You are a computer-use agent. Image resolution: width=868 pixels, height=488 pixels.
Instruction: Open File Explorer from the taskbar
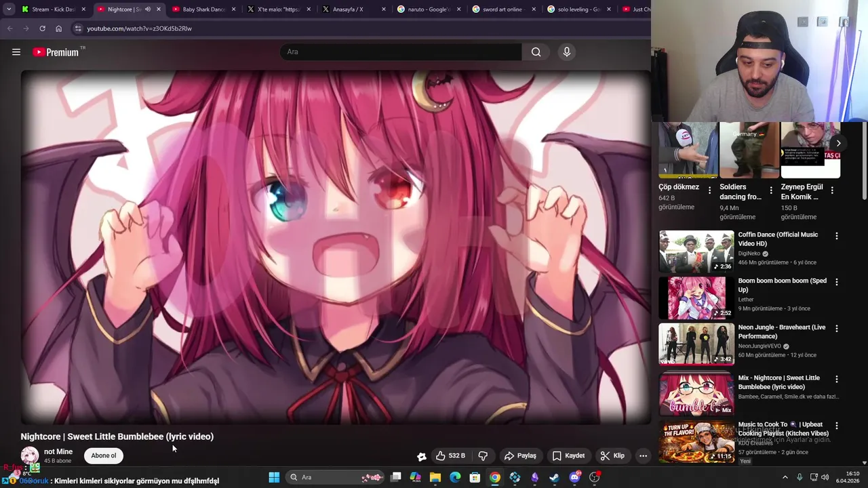[435, 477]
